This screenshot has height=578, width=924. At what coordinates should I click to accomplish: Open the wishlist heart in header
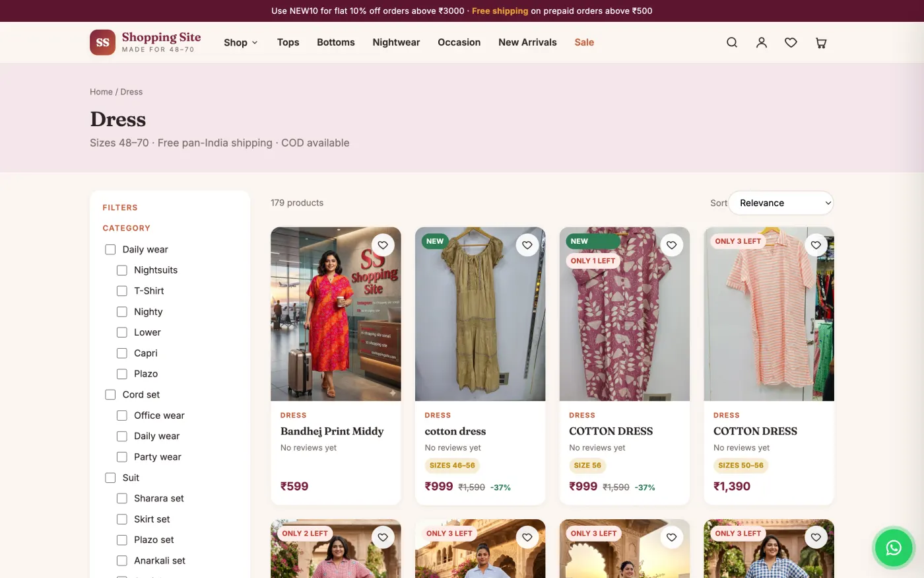click(791, 42)
